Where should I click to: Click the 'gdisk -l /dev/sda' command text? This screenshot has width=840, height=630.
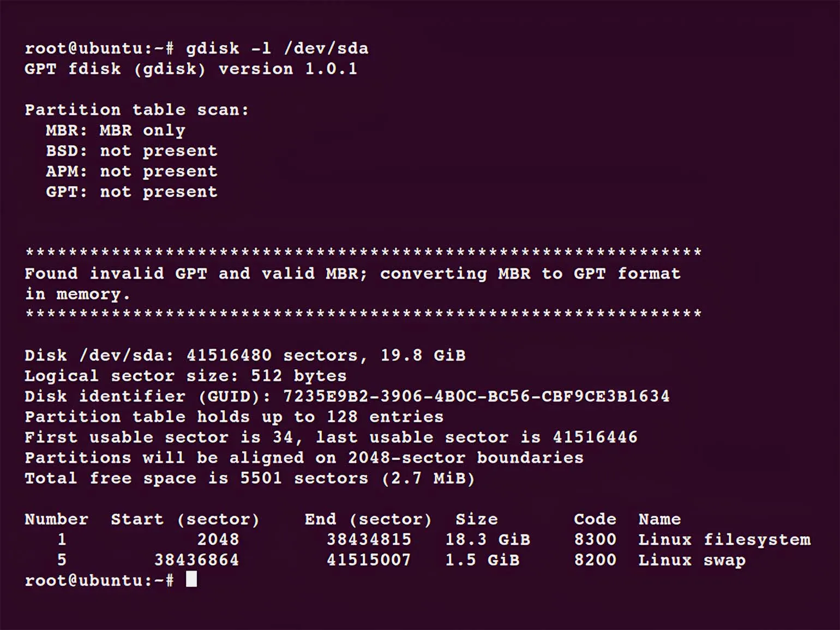point(277,49)
